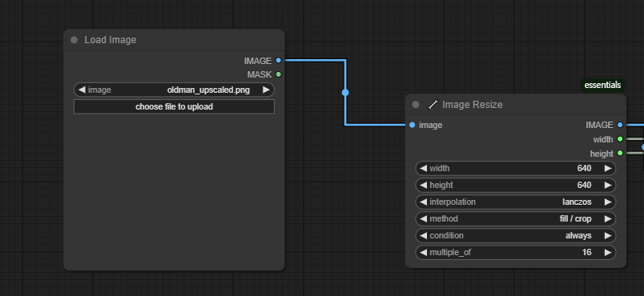644x296 pixels.
Task: Click the Load Image IMAGE output socket
Action: [x=279, y=61]
